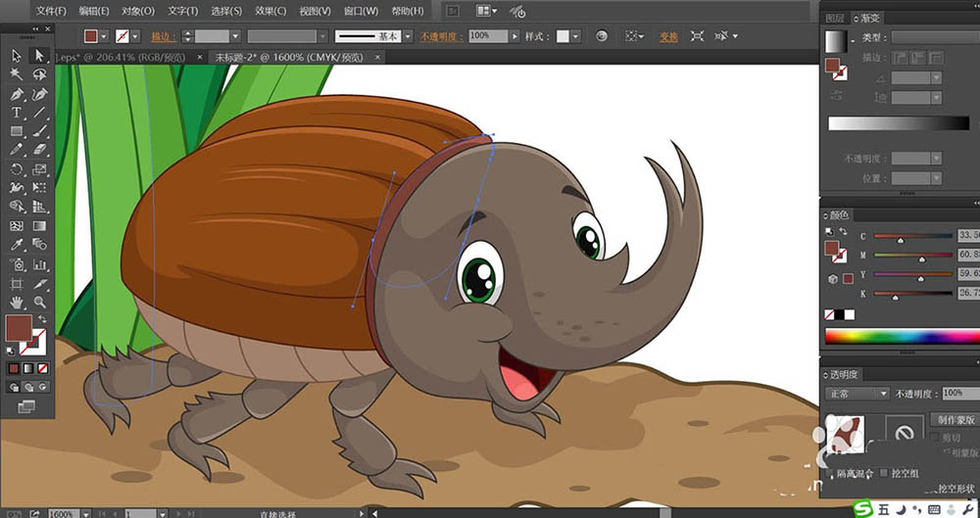980x518 pixels.
Task: Pick the Magic Wand tool
Action: coord(17,74)
